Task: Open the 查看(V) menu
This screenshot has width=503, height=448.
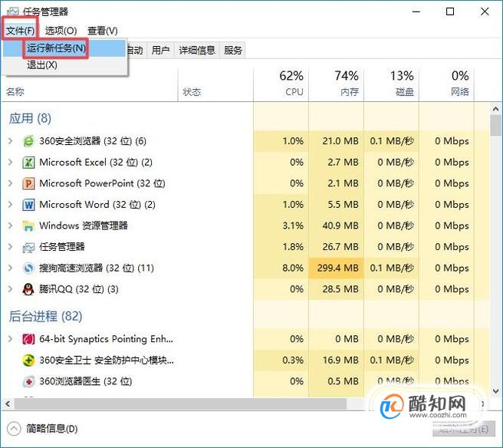Action: pyautogui.click(x=103, y=31)
